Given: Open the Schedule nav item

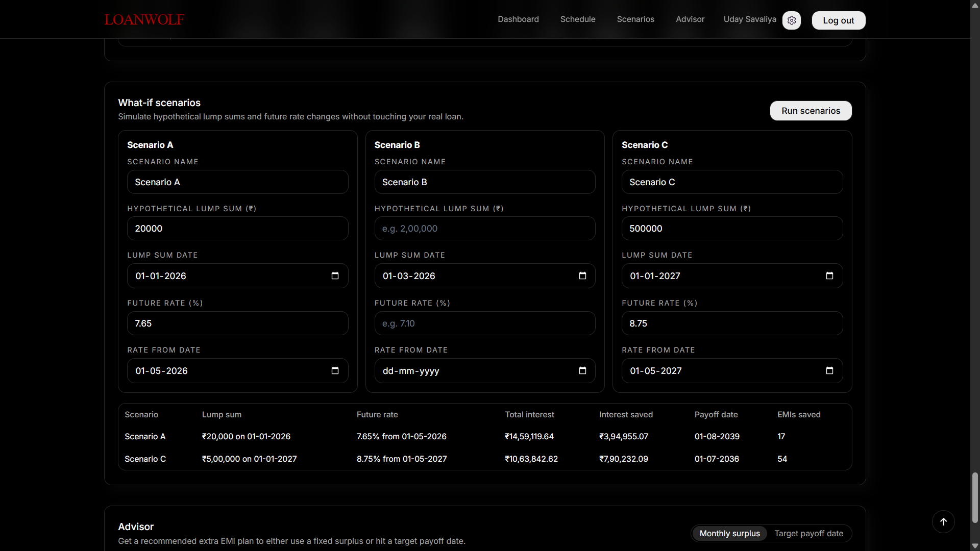Looking at the screenshot, I should pyautogui.click(x=578, y=19).
